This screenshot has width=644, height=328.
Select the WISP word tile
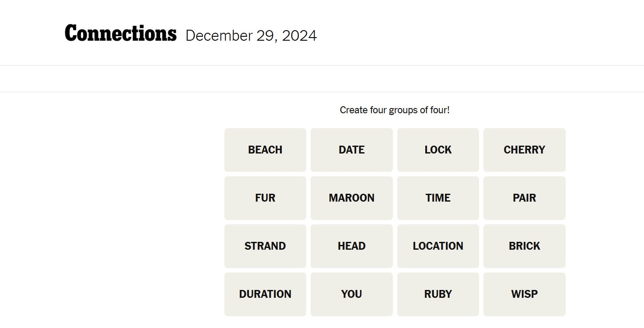point(524,294)
